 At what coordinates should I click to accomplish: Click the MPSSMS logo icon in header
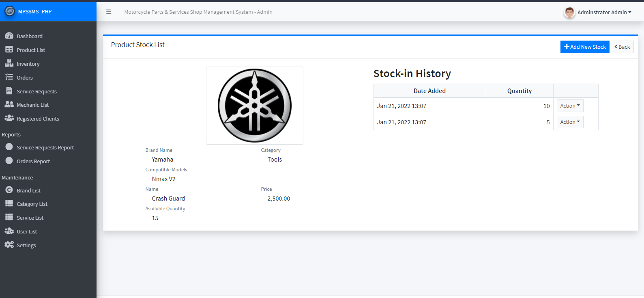click(x=9, y=11)
